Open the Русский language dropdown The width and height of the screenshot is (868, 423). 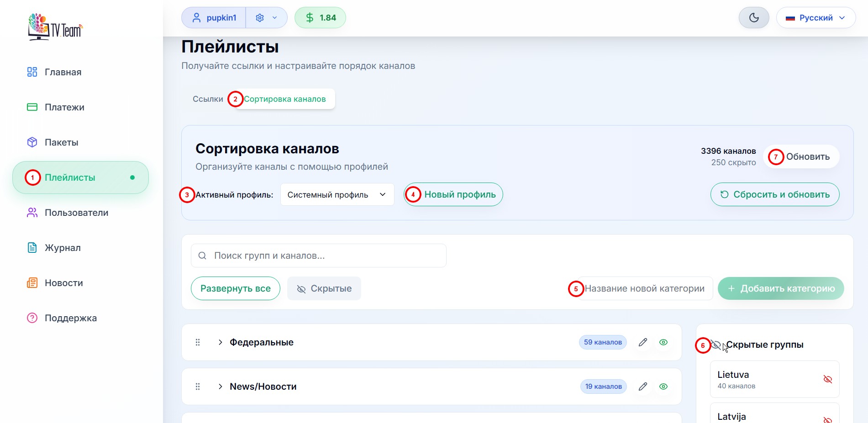(x=816, y=17)
